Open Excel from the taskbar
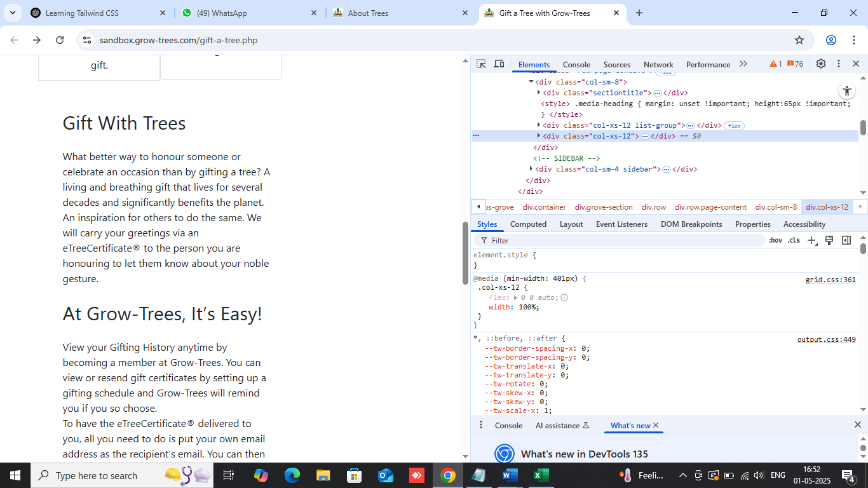 (541, 475)
